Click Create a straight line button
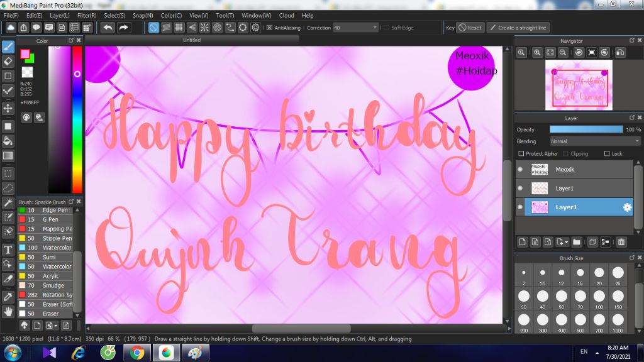Screen dimensions: 644x362 (518, 28)
